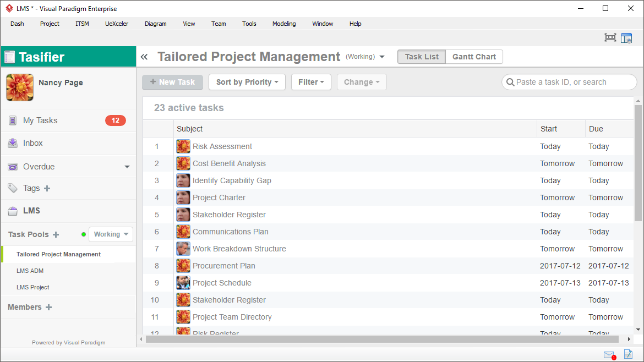
Task: Open the Tools menu
Action: coord(249,24)
